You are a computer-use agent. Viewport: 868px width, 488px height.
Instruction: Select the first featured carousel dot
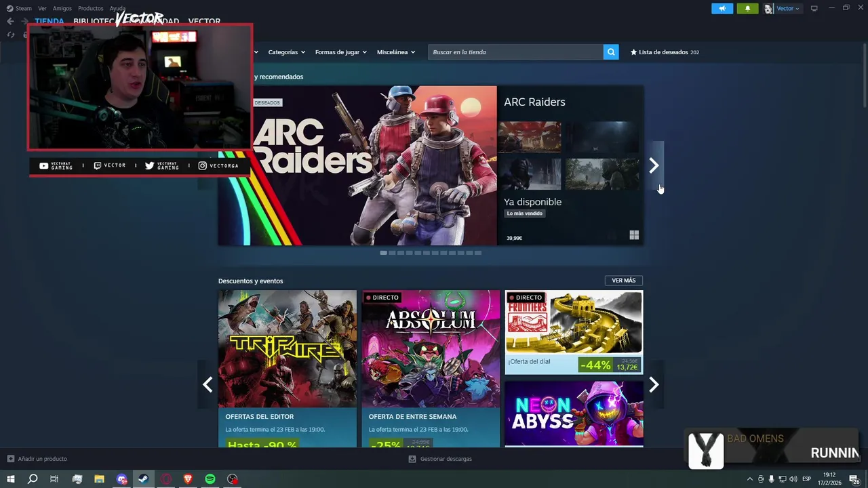[x=383, y=253]
